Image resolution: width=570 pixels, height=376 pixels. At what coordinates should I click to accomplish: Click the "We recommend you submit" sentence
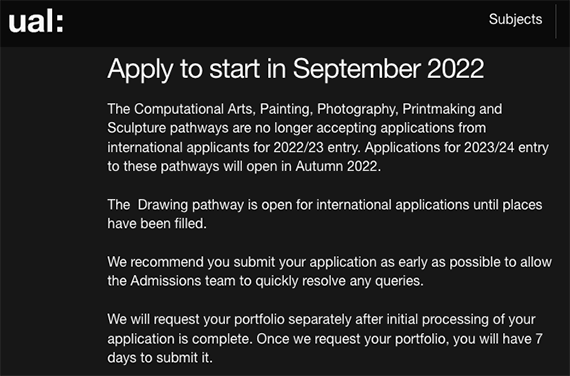coord(329,272)
